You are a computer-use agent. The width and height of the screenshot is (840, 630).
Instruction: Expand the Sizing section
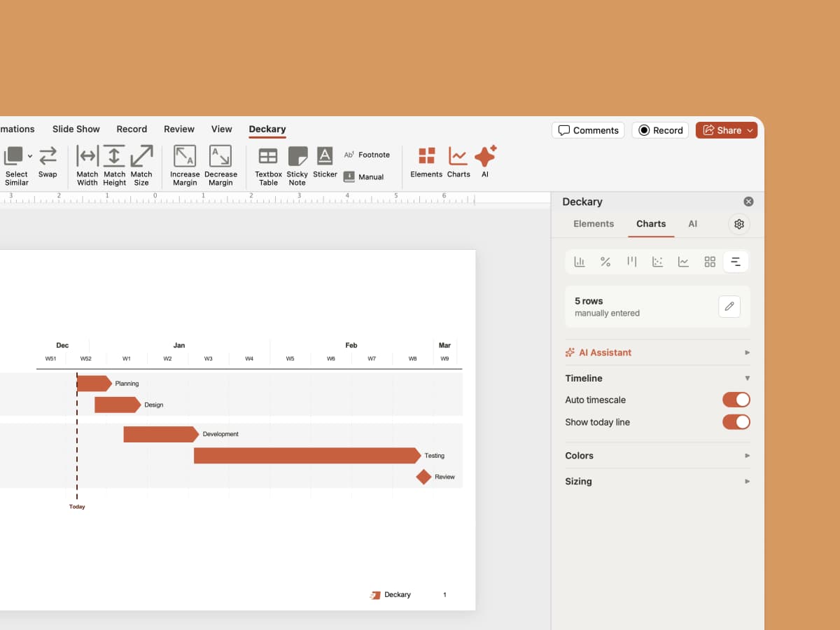click(657, 482)
